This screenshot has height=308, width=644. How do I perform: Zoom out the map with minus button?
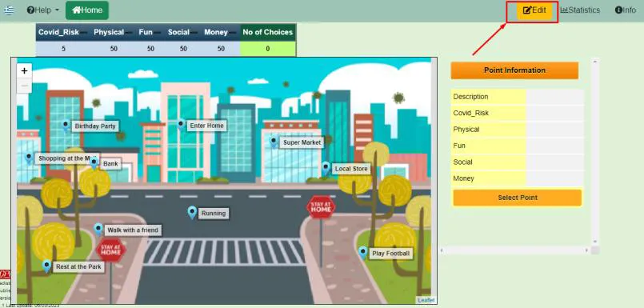[x=24, y=86]
